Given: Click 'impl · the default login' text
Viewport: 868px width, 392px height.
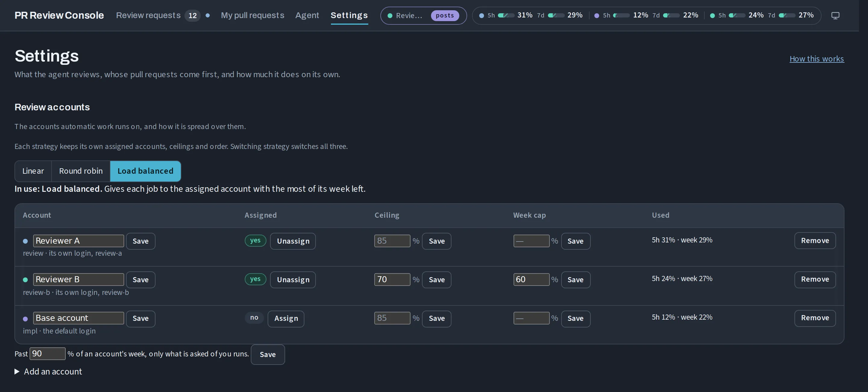Looking at the screenshot, I should (59, 331).
